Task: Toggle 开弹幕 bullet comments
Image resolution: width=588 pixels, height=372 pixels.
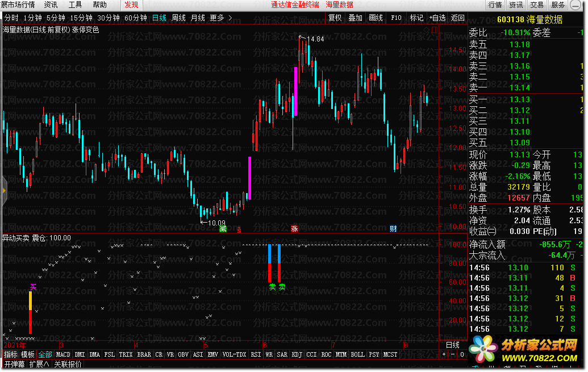Action: (x=14, y=364)
